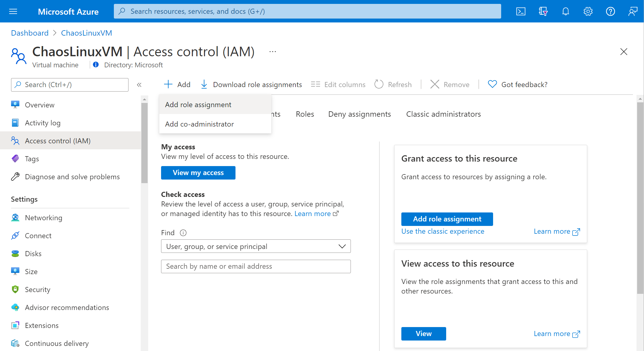Click the Networking settings icon
Image resolution: width=644 pixels, height=351 pixels.
[16, 218]
